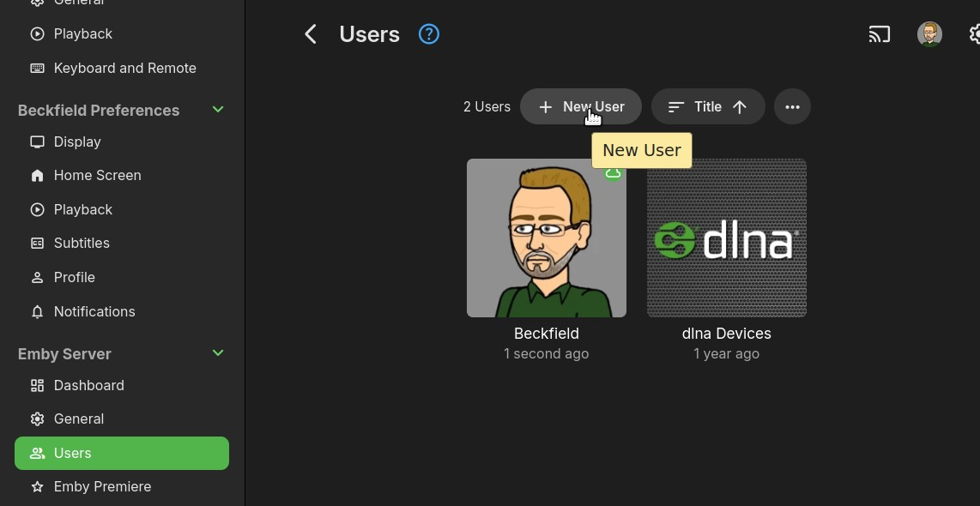This screenshot has height=506, width=980.
Task: Open Home Screen preferences
Action: pos(122,176)
